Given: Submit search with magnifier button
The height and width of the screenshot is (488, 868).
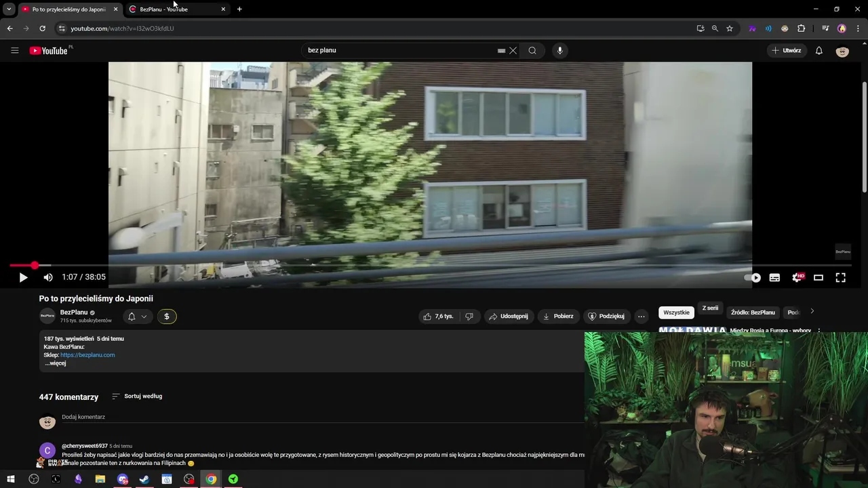Looking at the screenshot, I should click(x=532, y=50).
